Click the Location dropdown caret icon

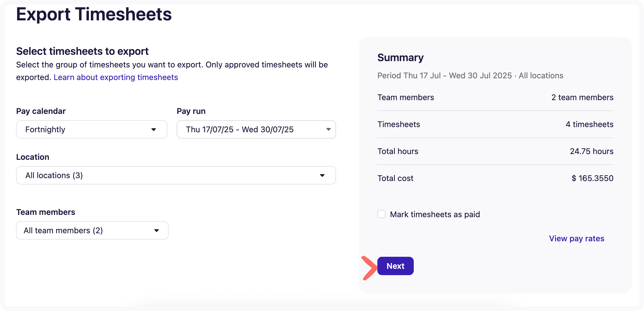pos(322,176)
